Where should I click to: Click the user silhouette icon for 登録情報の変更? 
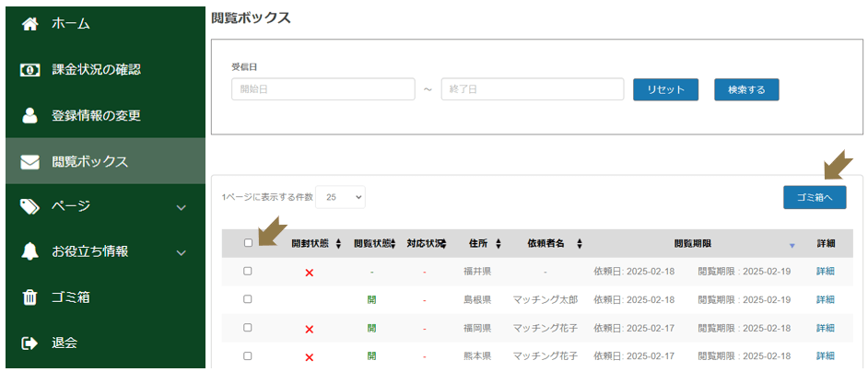click(29, 115)
